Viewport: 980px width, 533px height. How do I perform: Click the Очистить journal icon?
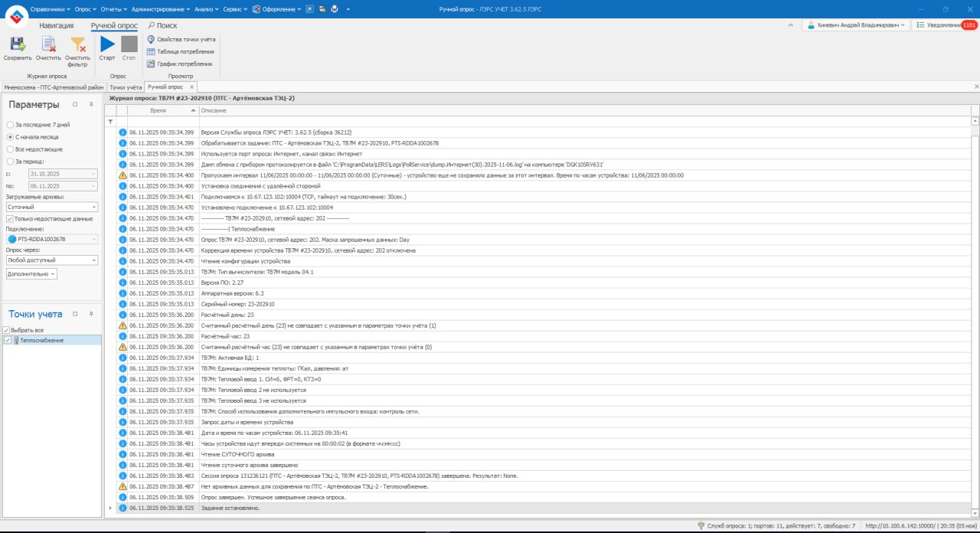[x=48, y=45]
